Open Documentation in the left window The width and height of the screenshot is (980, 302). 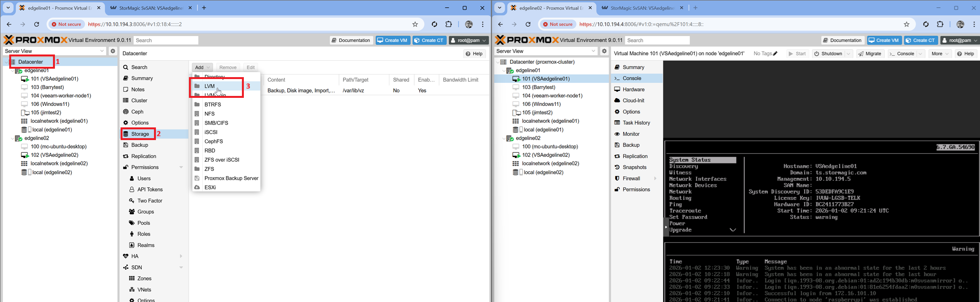point(351,40)
